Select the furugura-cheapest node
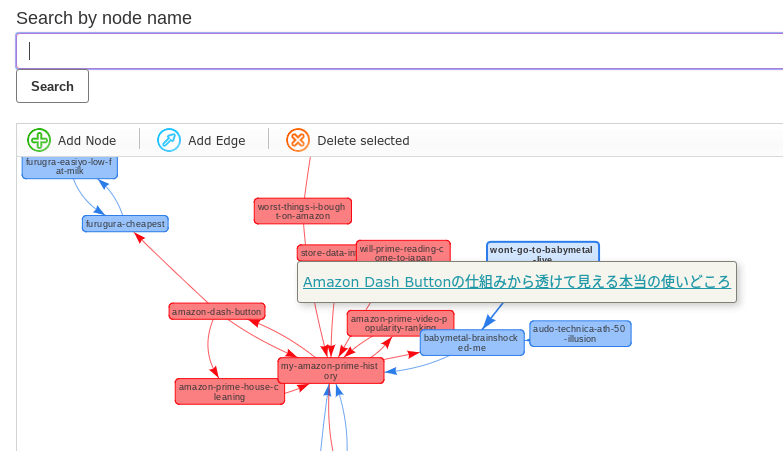This screenshot has width=783, height=451. 125,224
